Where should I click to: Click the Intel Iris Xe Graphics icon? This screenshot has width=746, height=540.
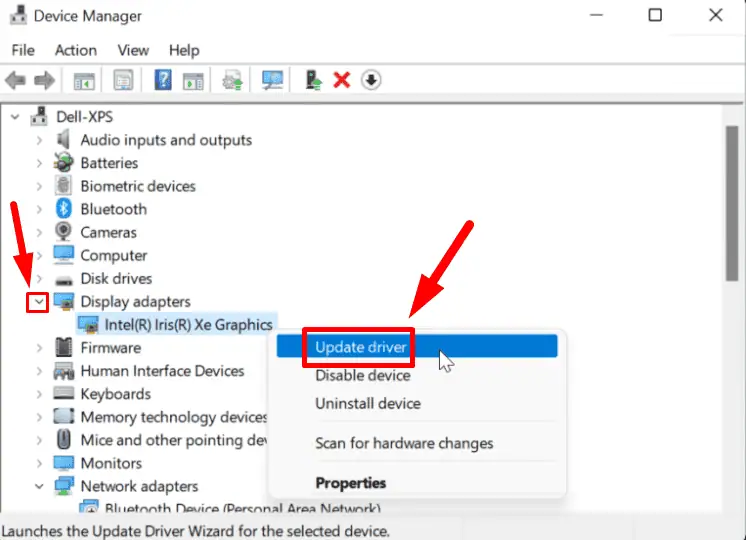88,324
